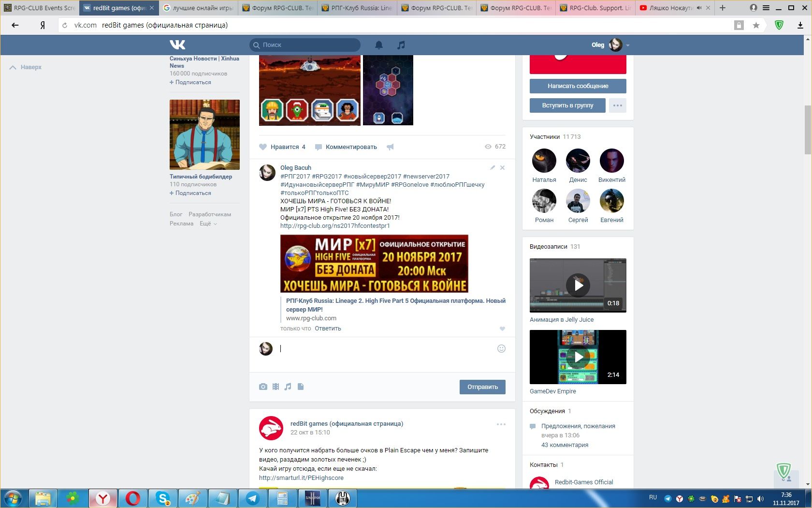This screenshot has height=508, width=812.
Task: Open member Роман avatar
Action: coord(544,201)
